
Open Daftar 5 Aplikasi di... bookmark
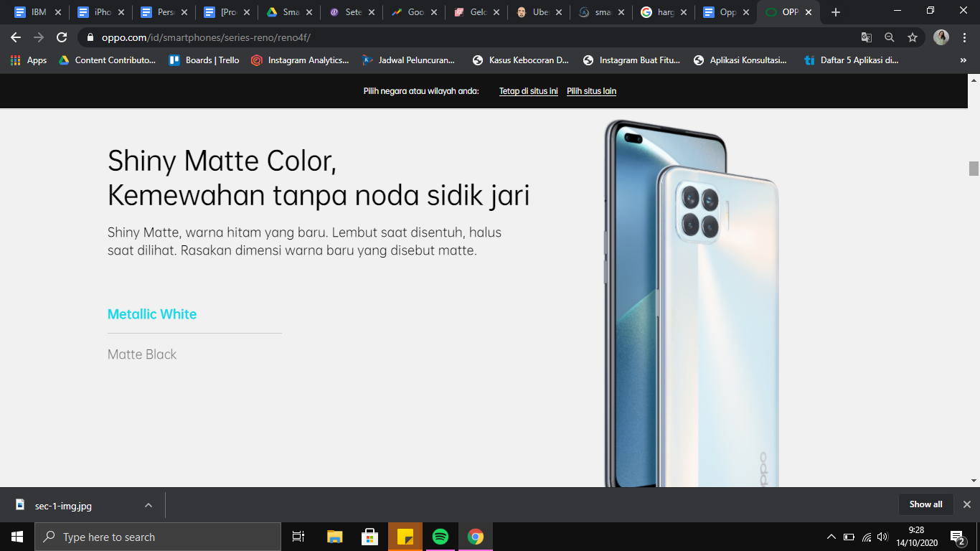coord(851,60)
